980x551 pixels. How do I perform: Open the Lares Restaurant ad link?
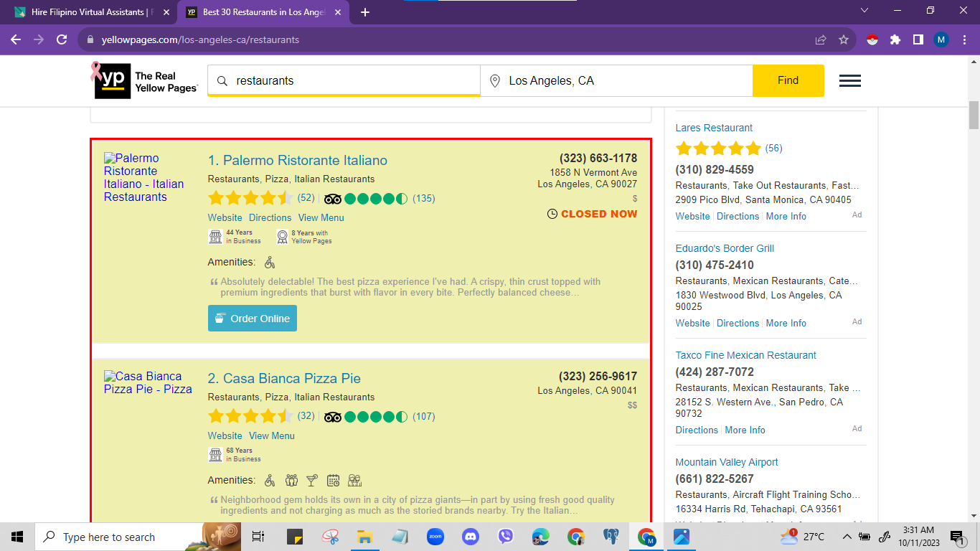click(x=714, y=128)
